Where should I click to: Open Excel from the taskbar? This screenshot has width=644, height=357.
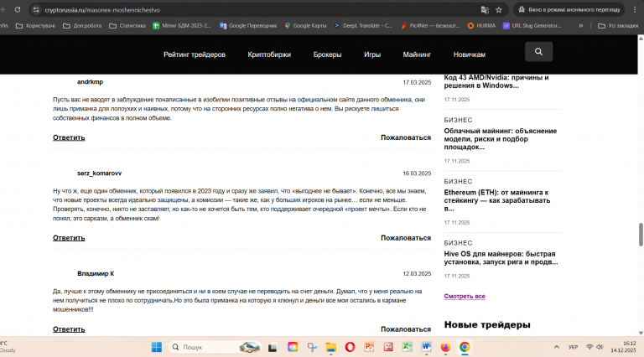coord(407,347)
